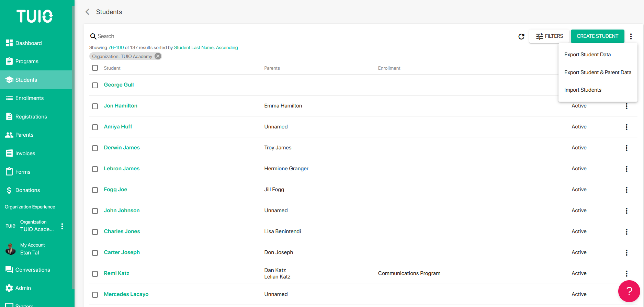Open the Programs clipboard icon
The height and width of the screenshot is (307, 644).
click(x=9, y=61)
